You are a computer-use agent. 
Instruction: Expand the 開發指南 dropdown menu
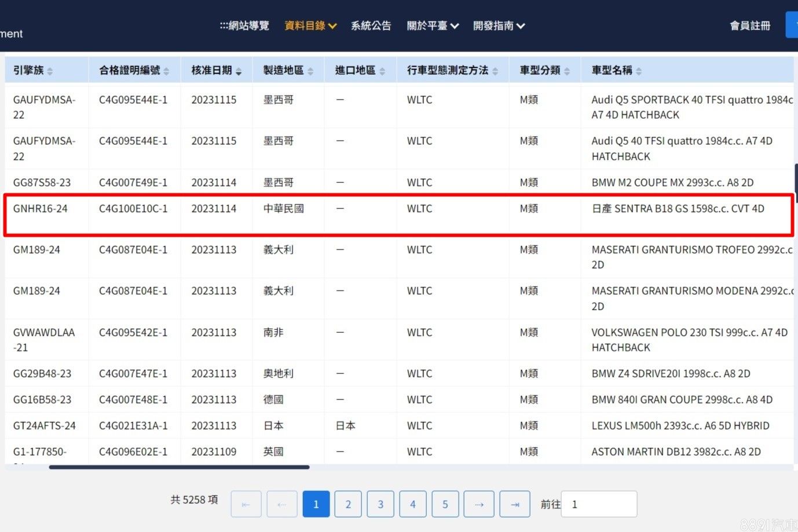(x=499, y=25)
